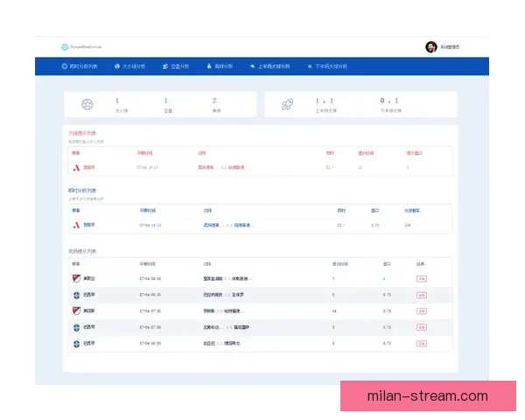Select the 角球分析 navigation tab
525x420 pixels.
220,66
